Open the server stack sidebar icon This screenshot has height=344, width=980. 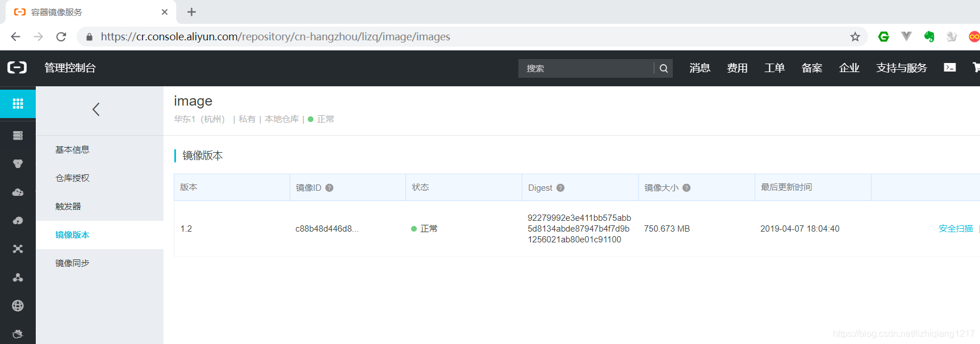(18, 135)
